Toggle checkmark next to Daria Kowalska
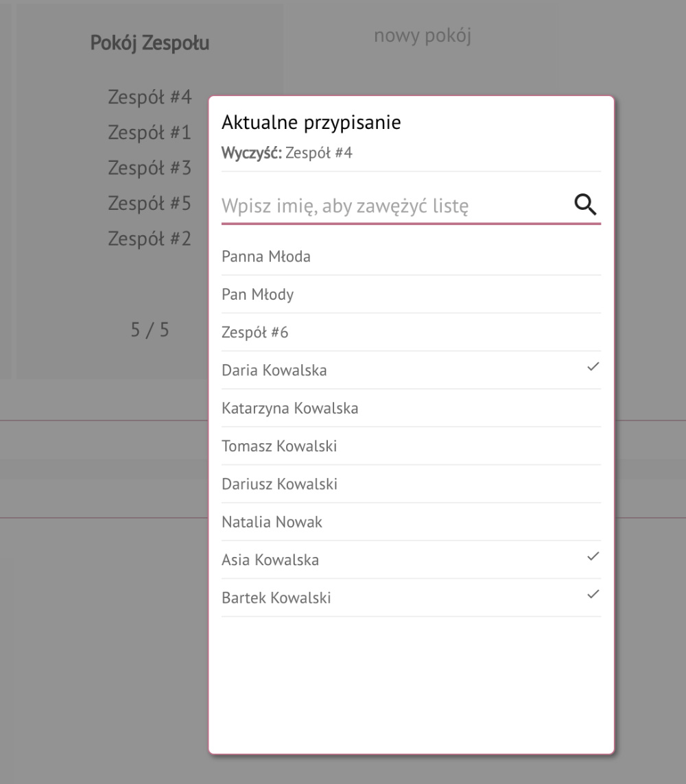The width and height of the screenshot is (686, 784). coord(593,367)
